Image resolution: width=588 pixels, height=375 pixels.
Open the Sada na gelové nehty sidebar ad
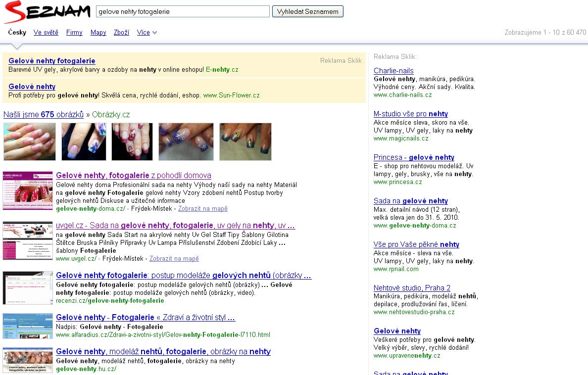pos(411,201)
